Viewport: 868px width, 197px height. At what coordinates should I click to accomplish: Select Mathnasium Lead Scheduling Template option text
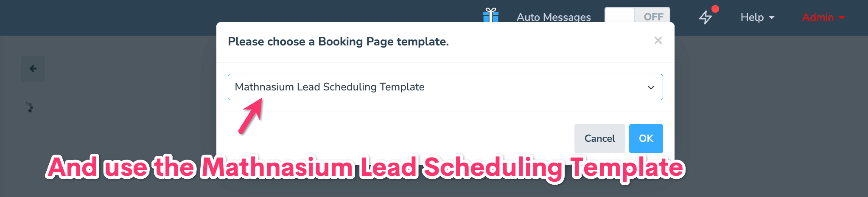(330, 87)
